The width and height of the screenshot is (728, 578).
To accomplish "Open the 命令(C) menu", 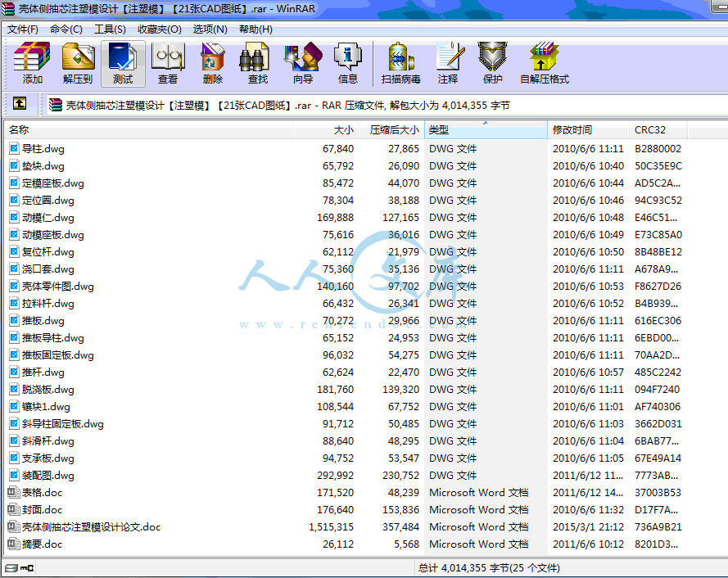I will (x=66, y=29).
